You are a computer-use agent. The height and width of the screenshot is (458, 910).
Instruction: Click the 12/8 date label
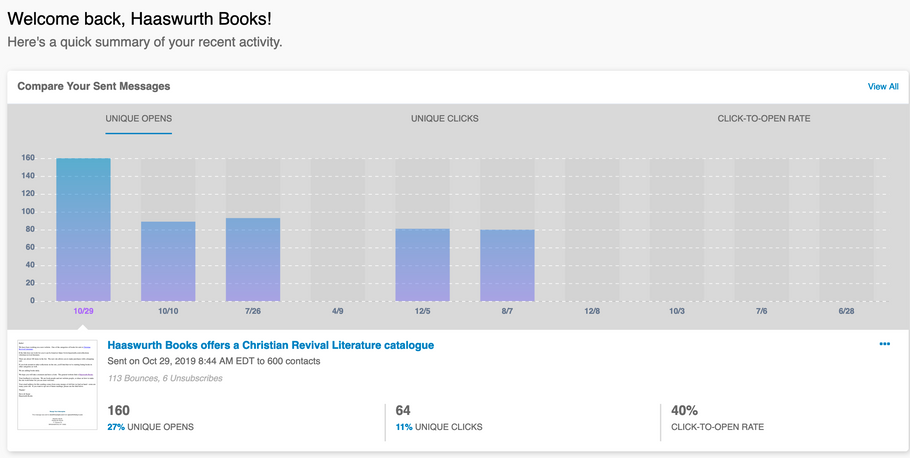click(x=592, y=311)
